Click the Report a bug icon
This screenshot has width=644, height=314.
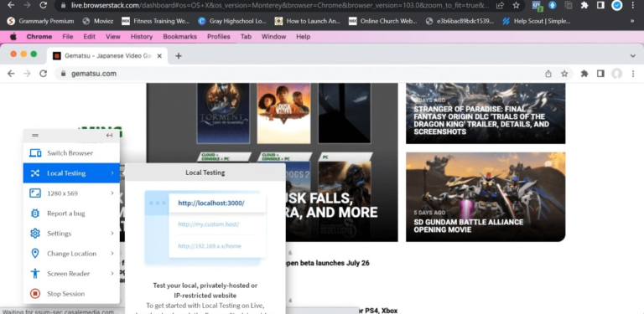(x=35, y=214)
